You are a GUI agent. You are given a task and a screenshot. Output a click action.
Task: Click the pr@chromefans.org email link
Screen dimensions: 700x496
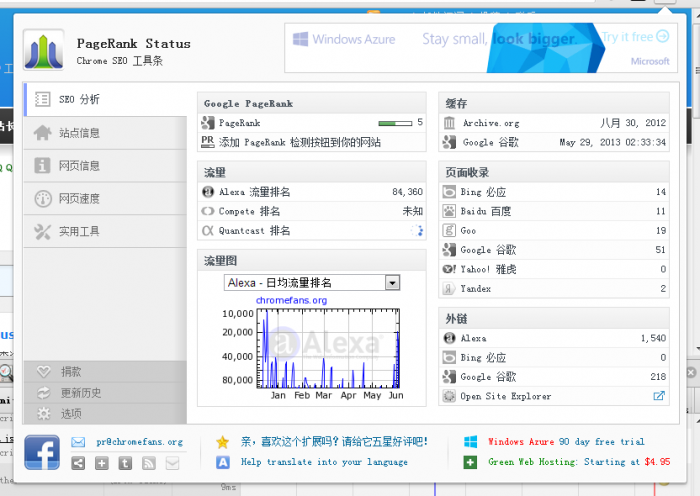coord(140,442)
